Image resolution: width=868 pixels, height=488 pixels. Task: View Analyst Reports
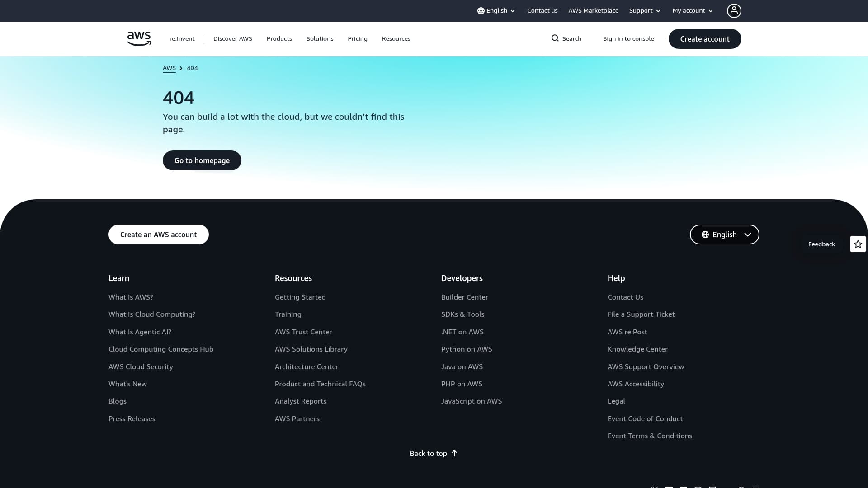(x=301, y=401)
